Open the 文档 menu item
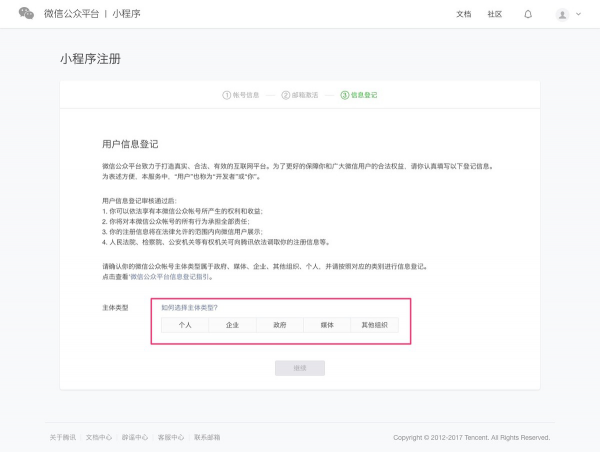The width and height of the screenshot is (600, 452). pos(463,14)
